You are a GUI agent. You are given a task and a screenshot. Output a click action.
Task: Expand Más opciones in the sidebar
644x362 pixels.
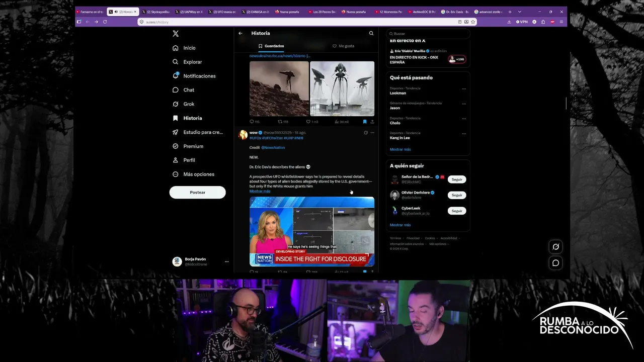pos(194,174)
